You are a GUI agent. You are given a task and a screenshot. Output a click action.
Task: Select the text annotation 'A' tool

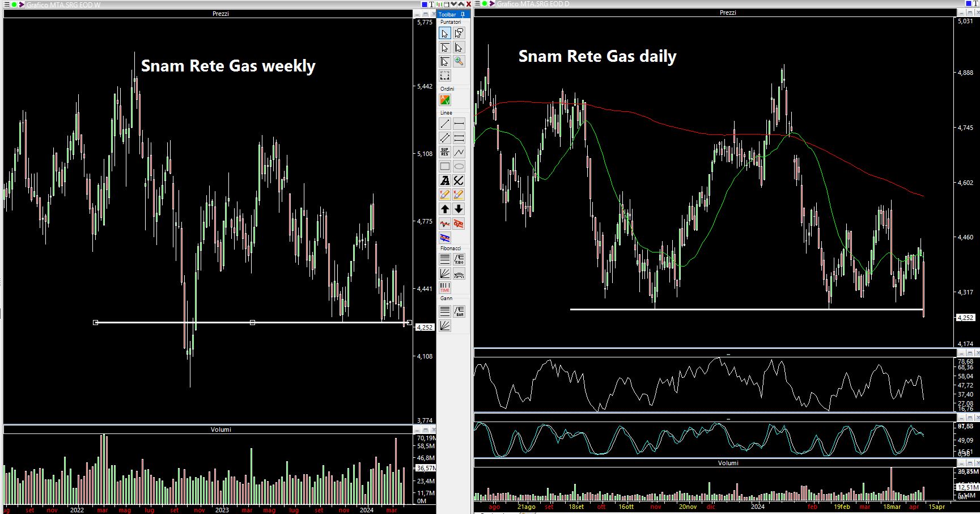point(445,180)
